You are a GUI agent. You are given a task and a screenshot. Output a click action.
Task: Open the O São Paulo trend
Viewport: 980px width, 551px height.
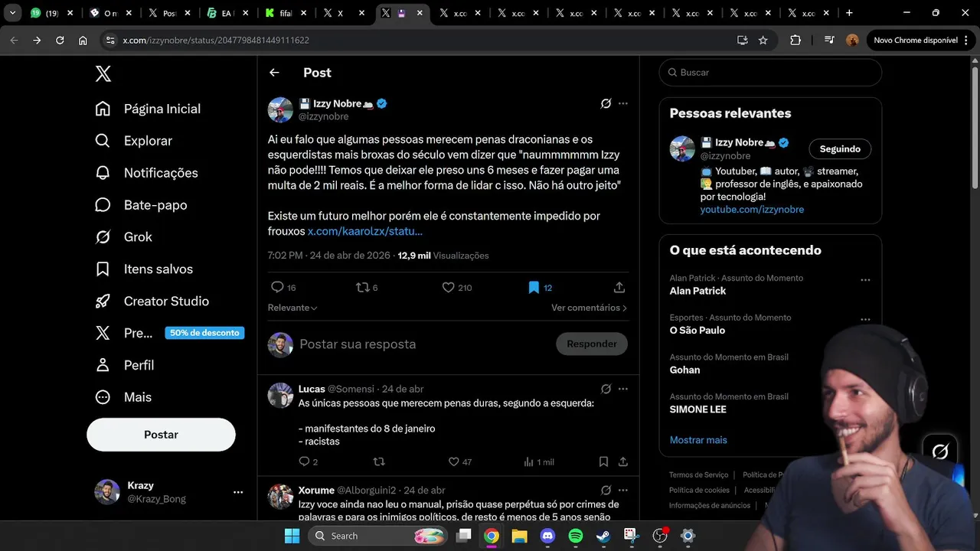[x=697, y=331]
